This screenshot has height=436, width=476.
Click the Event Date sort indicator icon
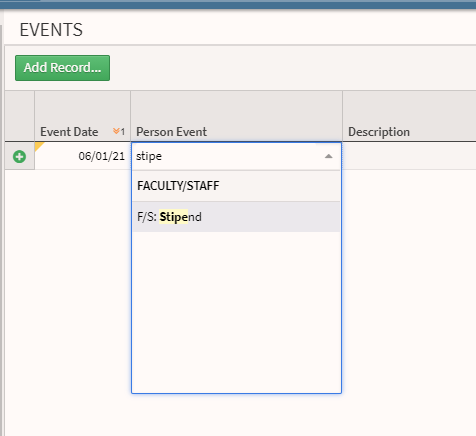pos(119,132)
